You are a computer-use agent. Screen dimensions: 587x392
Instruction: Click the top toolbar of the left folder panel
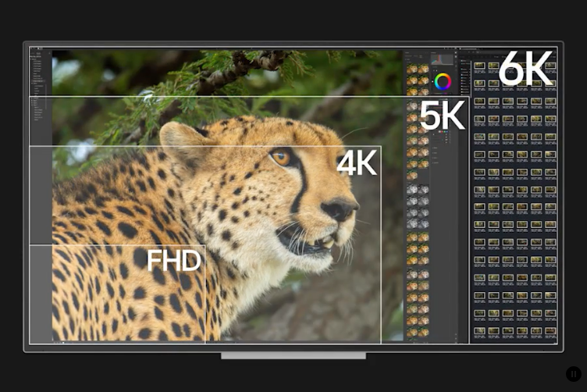click(39, 54)
